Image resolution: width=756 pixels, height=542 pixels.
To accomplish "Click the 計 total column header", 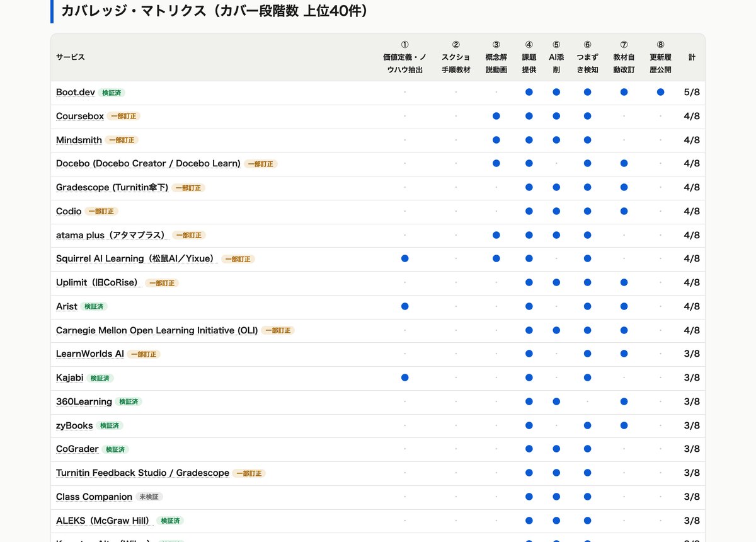I will 692,57.
